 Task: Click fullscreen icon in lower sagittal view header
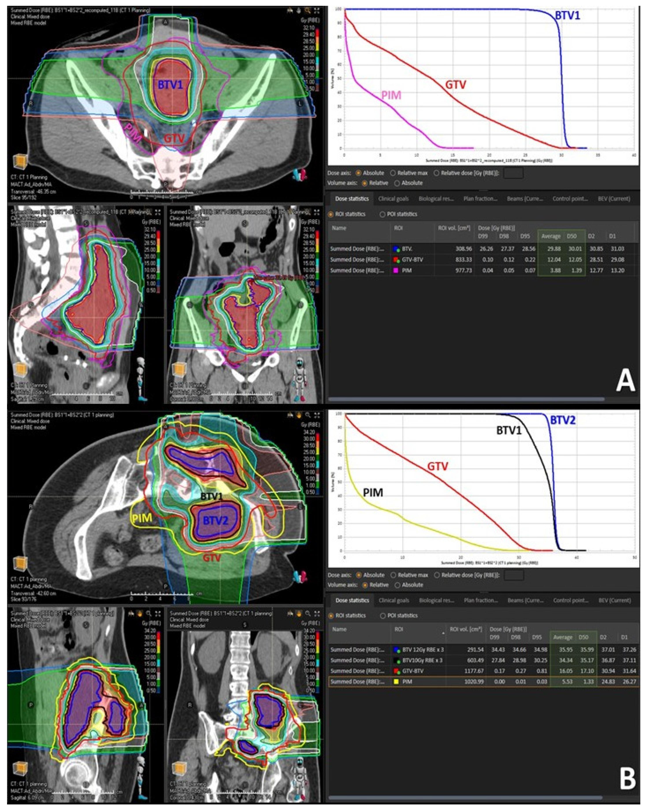coord(158,614)
